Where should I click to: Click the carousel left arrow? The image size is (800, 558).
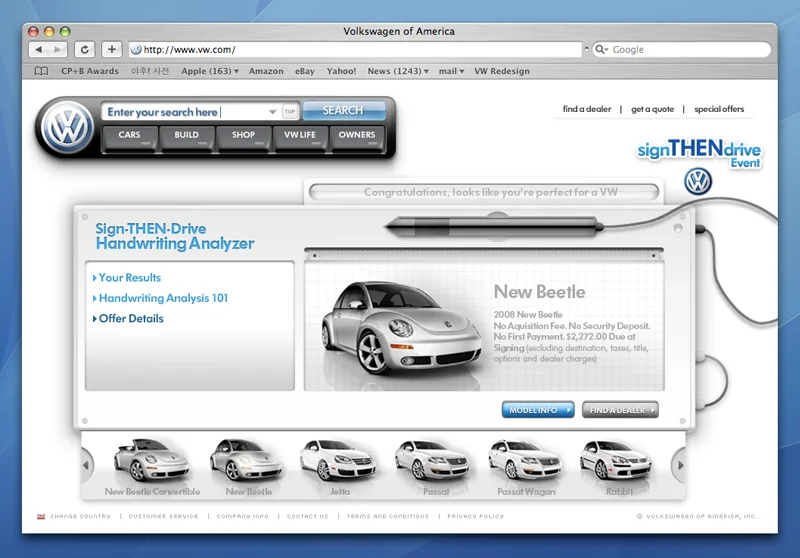tap(86, 465)
